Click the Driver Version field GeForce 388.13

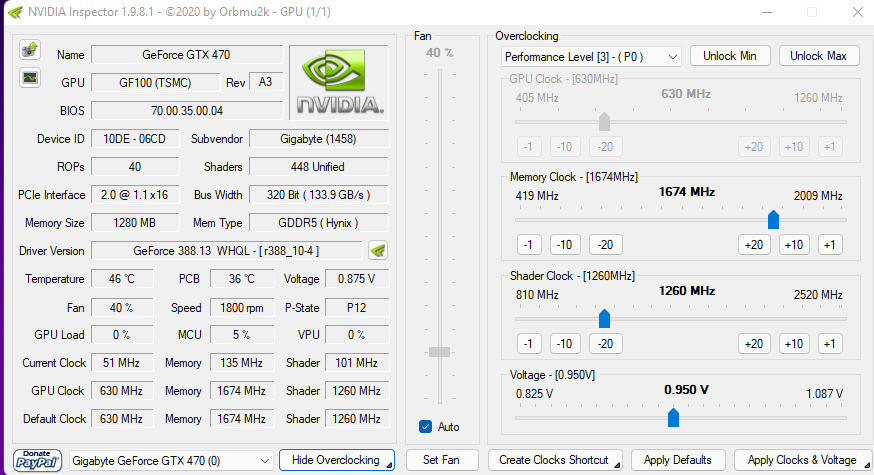(227, 251)
